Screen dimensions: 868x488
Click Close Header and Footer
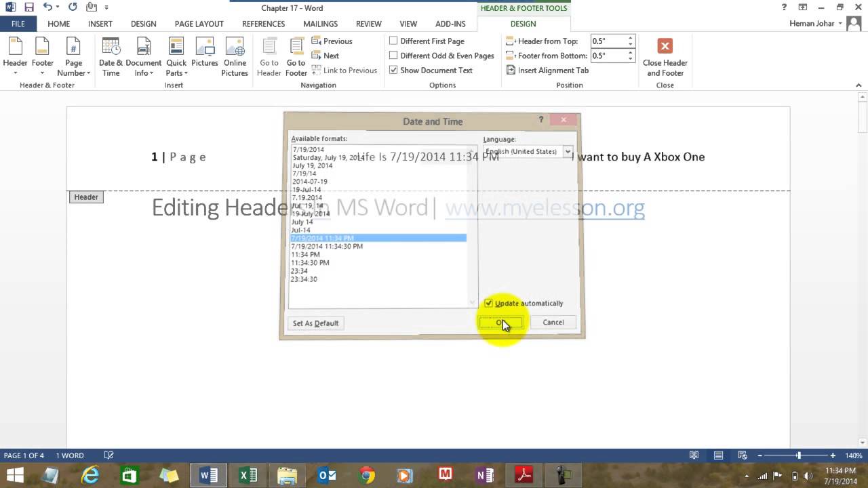point(665,57)
